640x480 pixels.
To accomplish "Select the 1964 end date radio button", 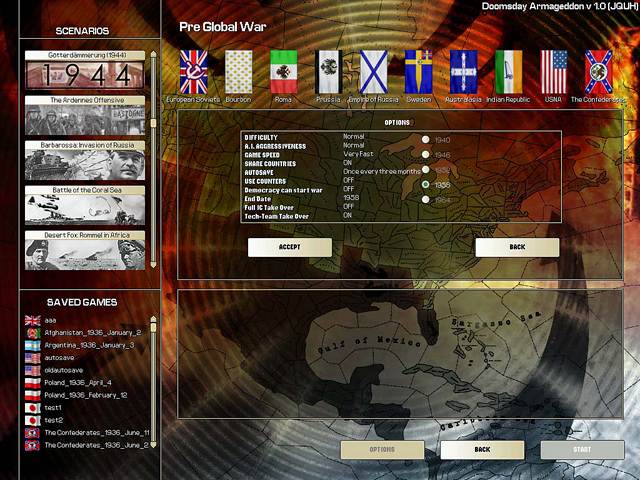I will pos(426,200).
